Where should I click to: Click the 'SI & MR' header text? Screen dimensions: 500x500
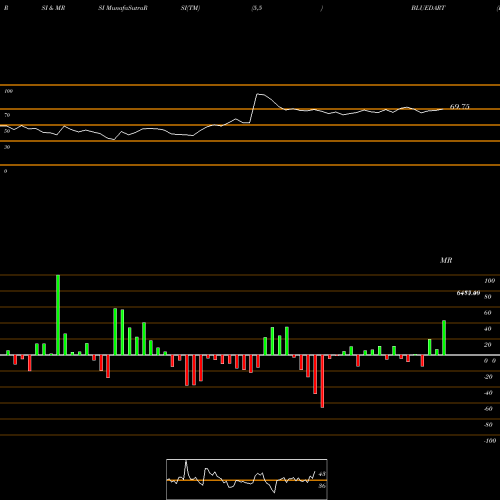pos(53,8)
